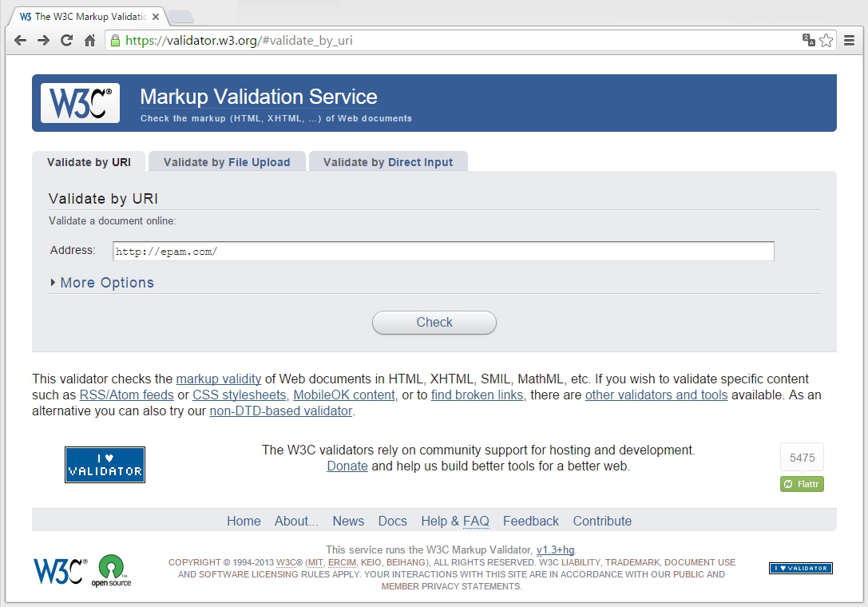Open the Chrome menu via hamburger icon
Screen dimensions: 868x607
click(850, 39)
